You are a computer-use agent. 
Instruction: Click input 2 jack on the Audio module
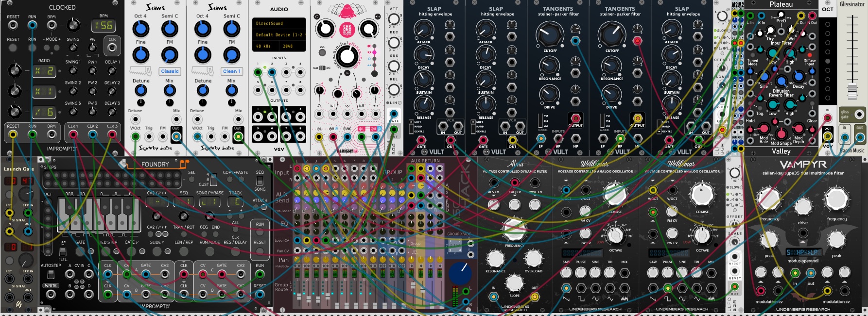pos(272,73)
